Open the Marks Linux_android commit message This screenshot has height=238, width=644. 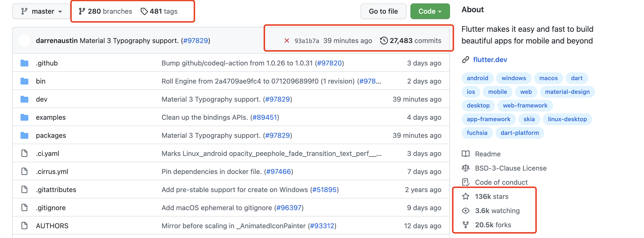click(271, 153)
